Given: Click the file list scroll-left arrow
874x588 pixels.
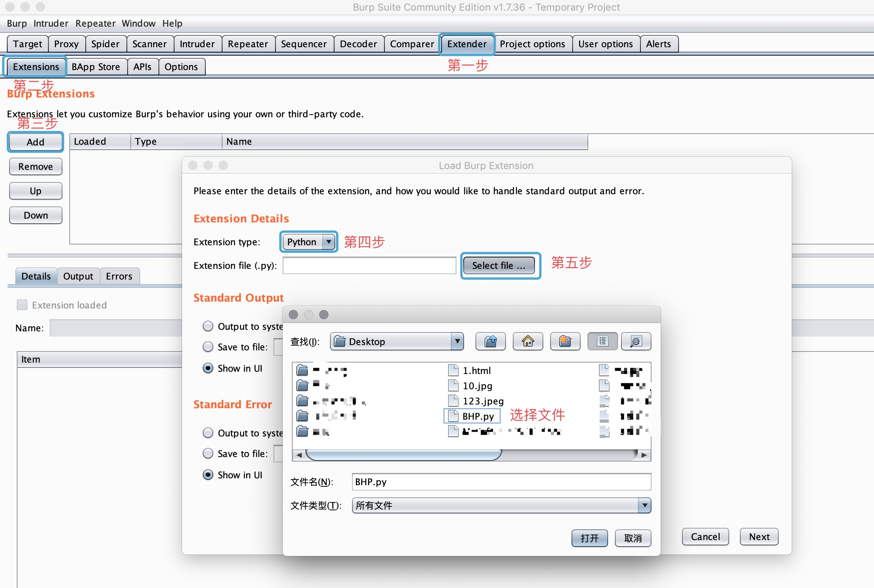Looking at the screenshot, I should 299,455.
